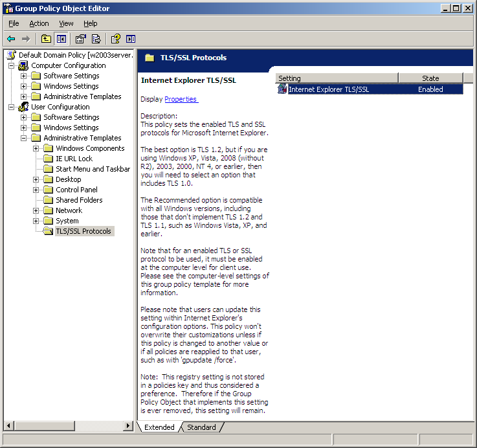Open the Help menu
The height and width of the screenshot is (448, 477).
(x=91, y=23)
